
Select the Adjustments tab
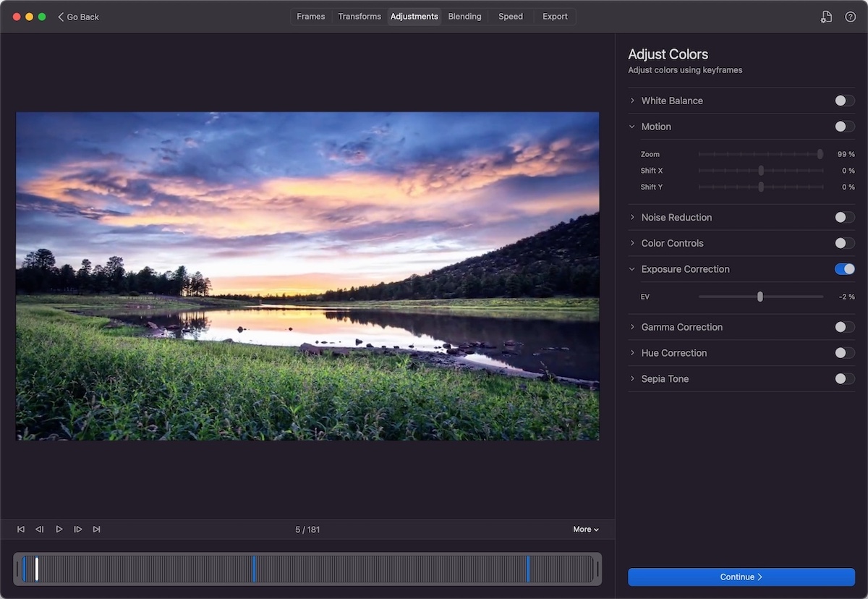[x=414, y=17]
